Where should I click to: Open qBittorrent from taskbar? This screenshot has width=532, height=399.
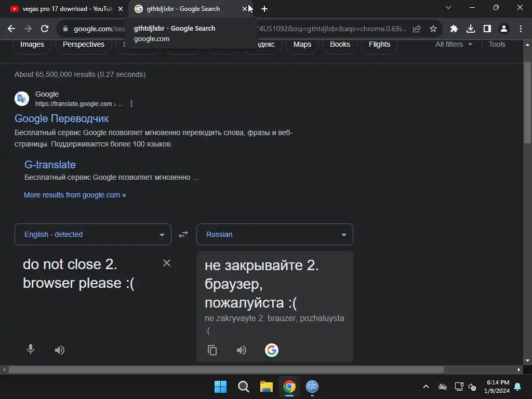tap(312, 387)
